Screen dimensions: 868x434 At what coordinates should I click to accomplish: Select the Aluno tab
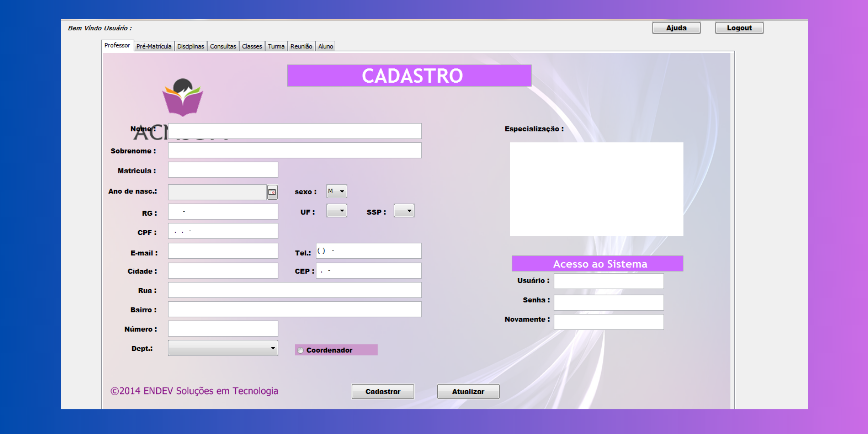point(325,46)
